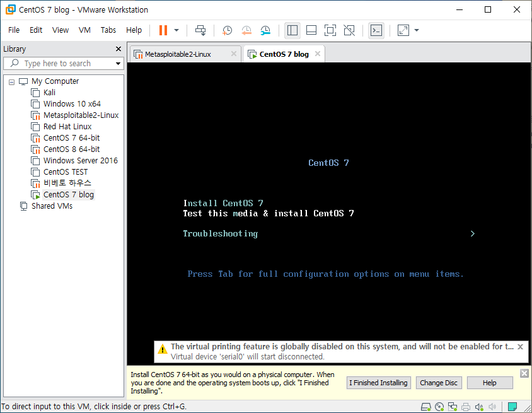This screenshot has width=532, height=413.
Task: Close the install hint bar
Action: pos(524,373)
